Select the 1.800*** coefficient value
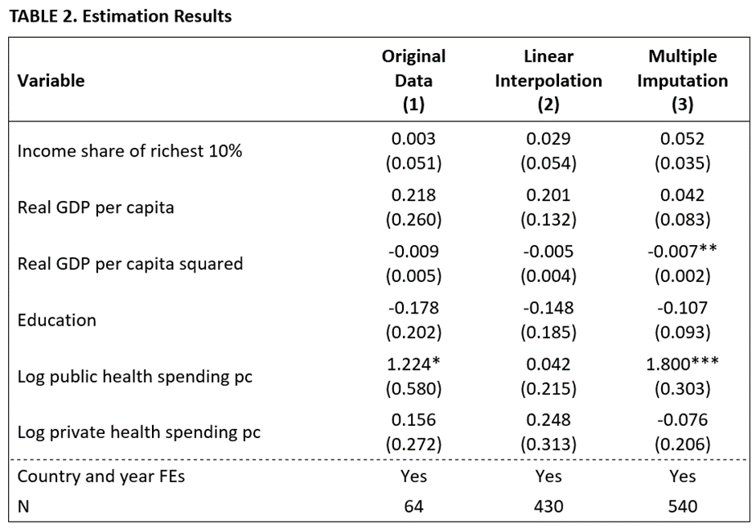The width and height of the screenshot is (756, 532). [682, 363]
